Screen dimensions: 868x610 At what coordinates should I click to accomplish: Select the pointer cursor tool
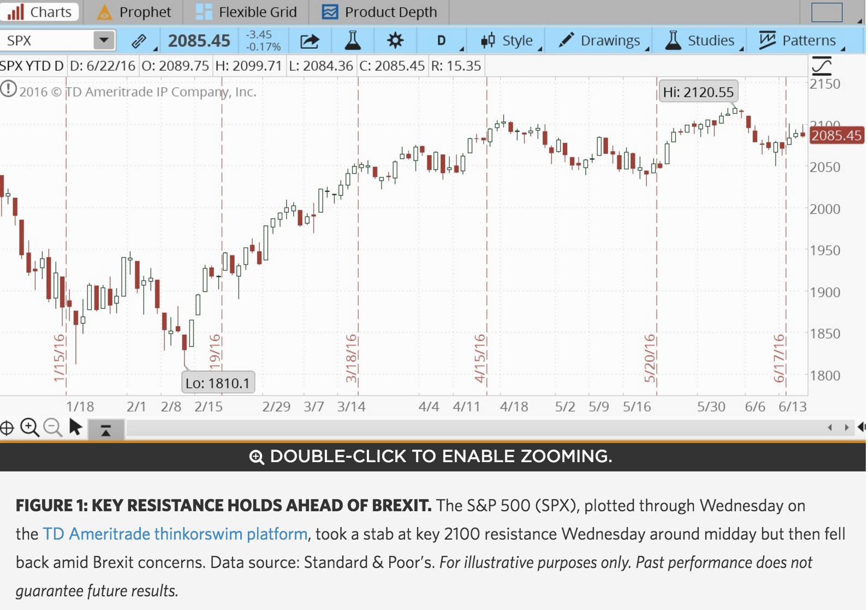point(75,427)
